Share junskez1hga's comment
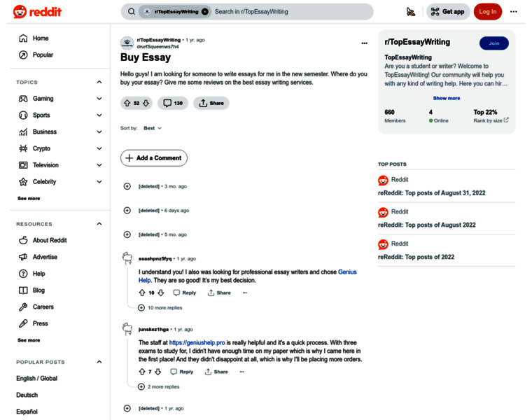532x420 pixels. pos(216,372)
